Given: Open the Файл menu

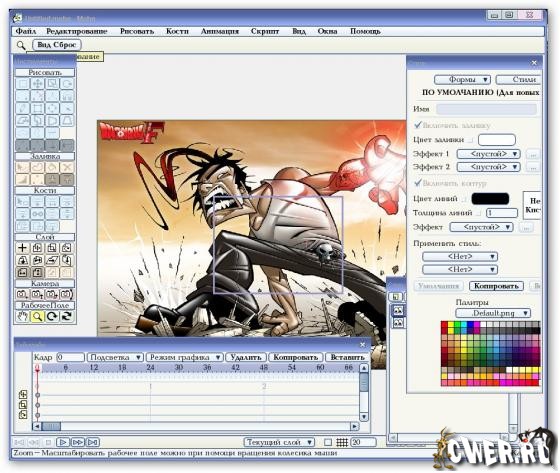Looking at the screenshot, I should point(26,31).
